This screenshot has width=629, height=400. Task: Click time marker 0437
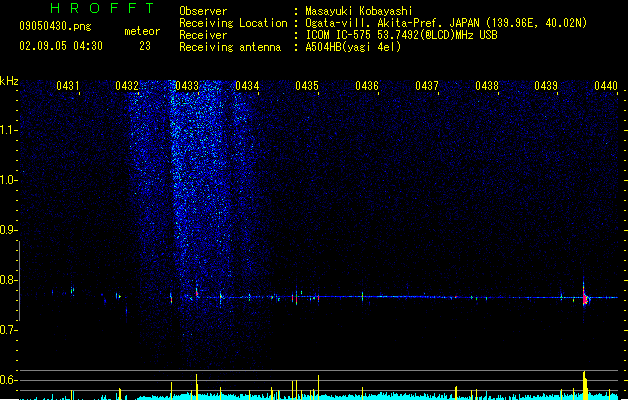tap(427, 86)
